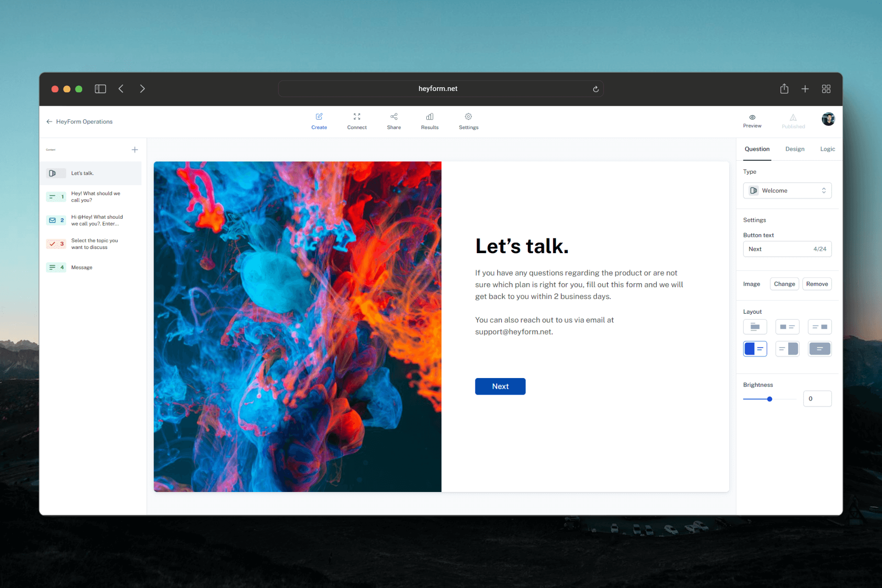Switch to the Design tab
The height and width of the screenshot is (588, 882).
[x=795, y=149]
